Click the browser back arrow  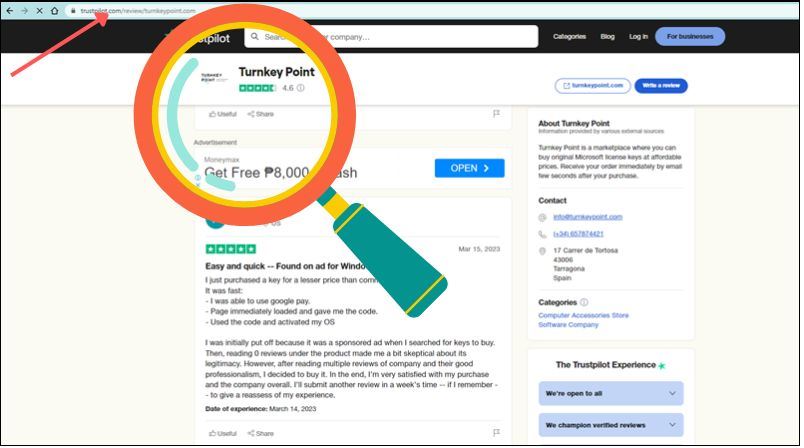(9, 10)
